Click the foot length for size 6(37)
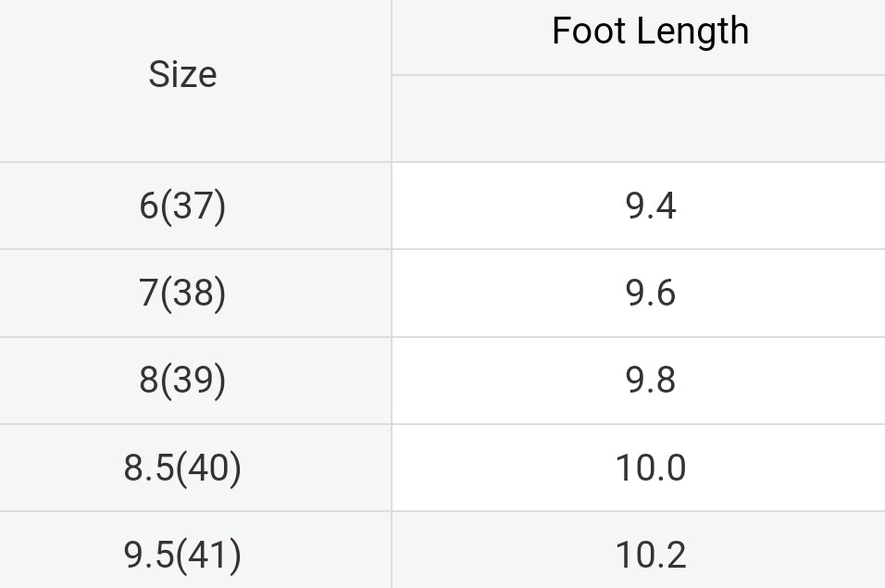885x588 pixels. point(651,206)
